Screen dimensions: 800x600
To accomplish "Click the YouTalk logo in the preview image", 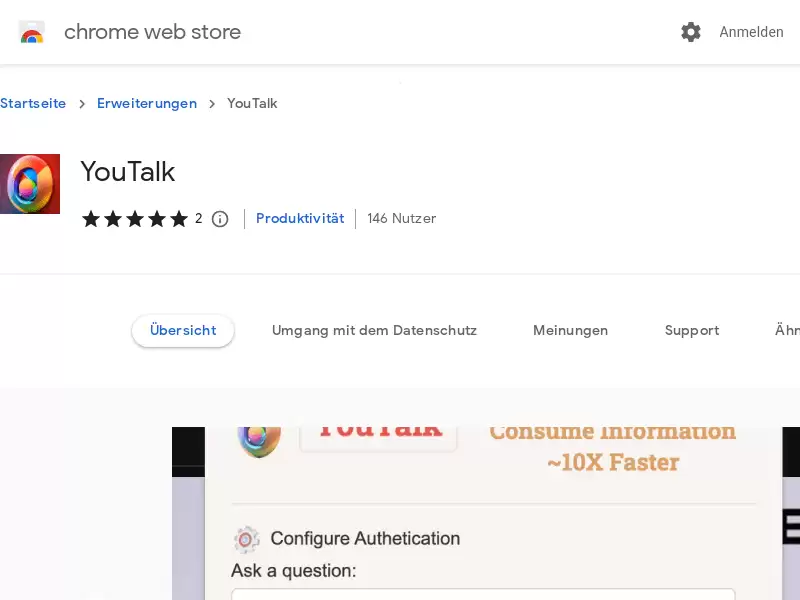I will click(x=259, y=441).
